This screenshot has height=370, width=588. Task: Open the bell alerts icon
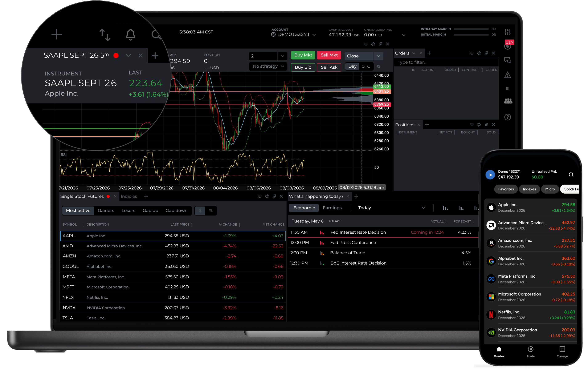point(130,35)
